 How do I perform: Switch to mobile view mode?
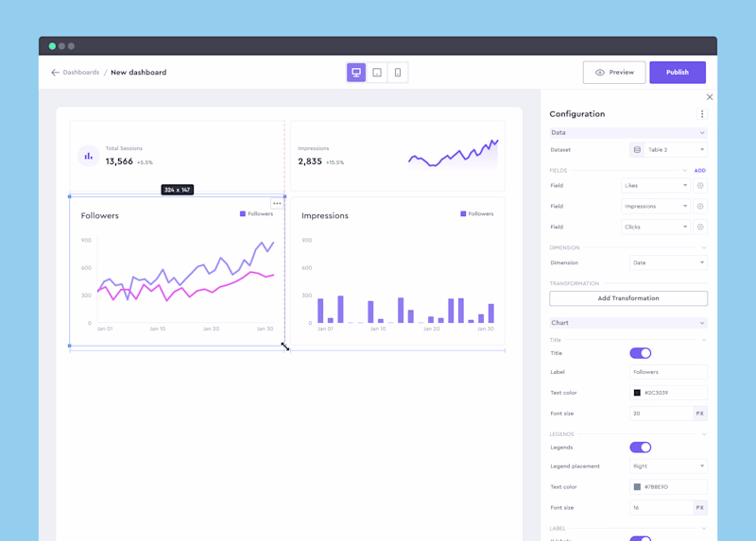click(x=398, y=73)
